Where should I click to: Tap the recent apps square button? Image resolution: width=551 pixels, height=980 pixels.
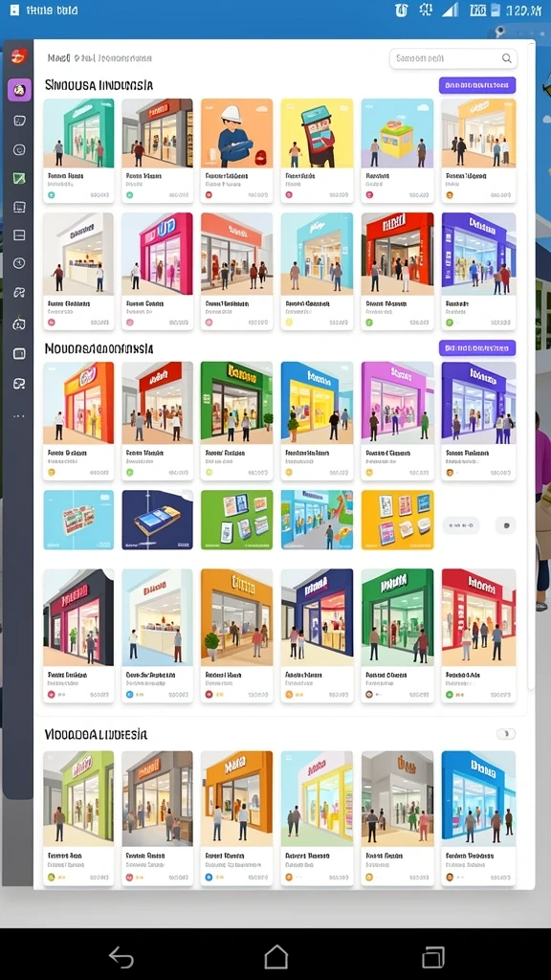click(x=433, y=957)
